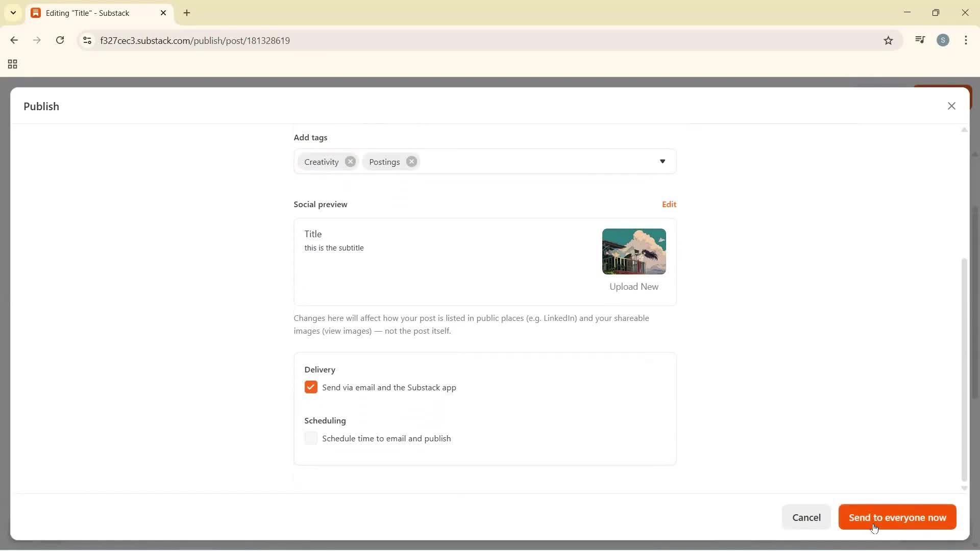Click the Cancel button
Image resolution: width=980 pixels, height=551 pixels.
click(806, 517)
